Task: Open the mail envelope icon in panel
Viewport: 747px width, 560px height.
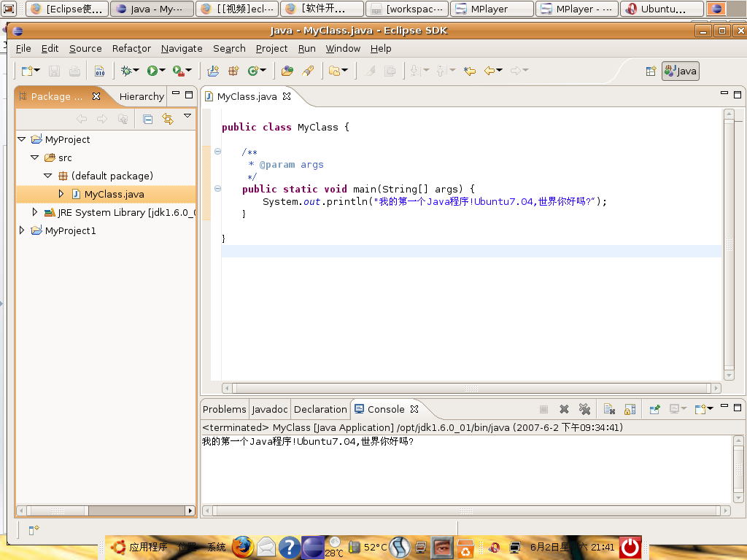Action: [266, 548]
